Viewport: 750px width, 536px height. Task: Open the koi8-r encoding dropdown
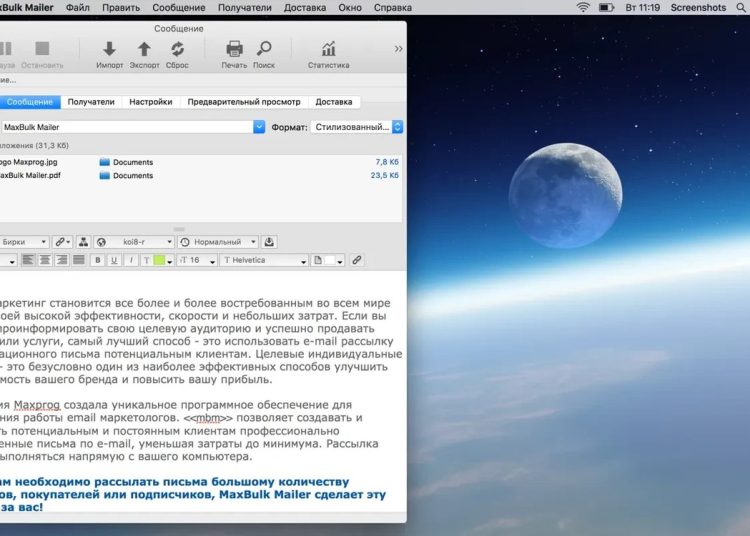[134, 242]
